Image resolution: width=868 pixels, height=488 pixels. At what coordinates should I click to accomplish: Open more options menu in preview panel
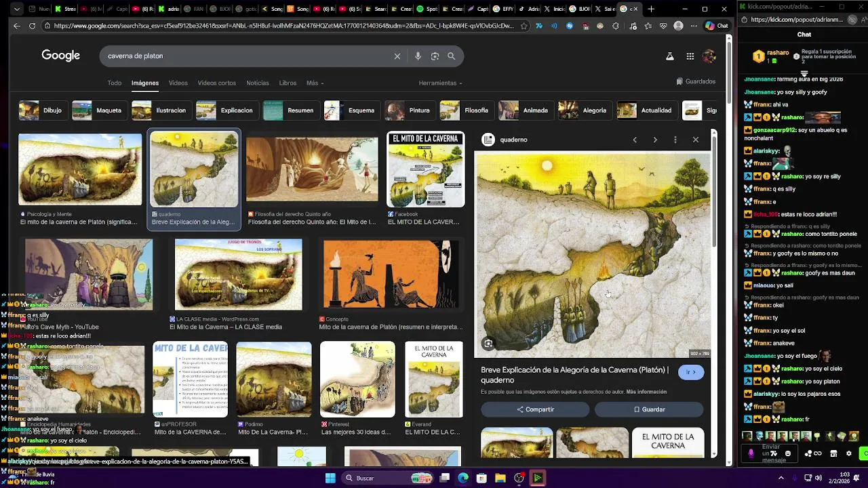(x=675, y=140)
